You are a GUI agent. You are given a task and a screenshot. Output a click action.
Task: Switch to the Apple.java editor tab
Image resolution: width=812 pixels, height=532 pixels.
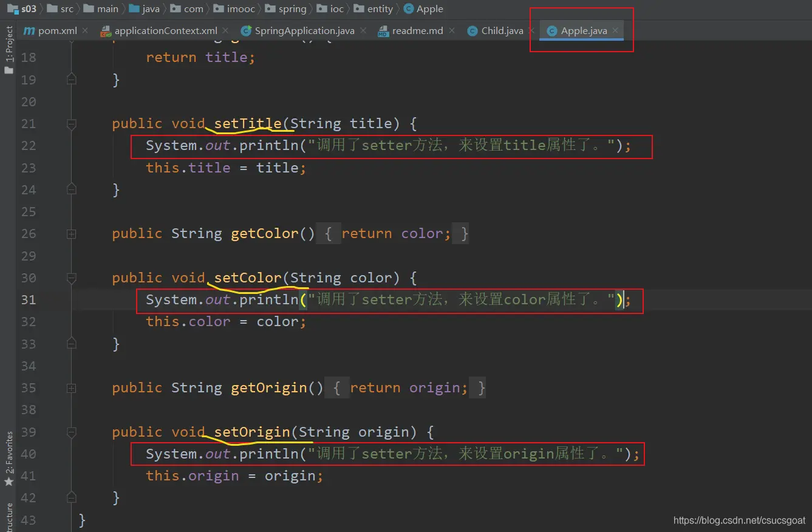point(584,31)
